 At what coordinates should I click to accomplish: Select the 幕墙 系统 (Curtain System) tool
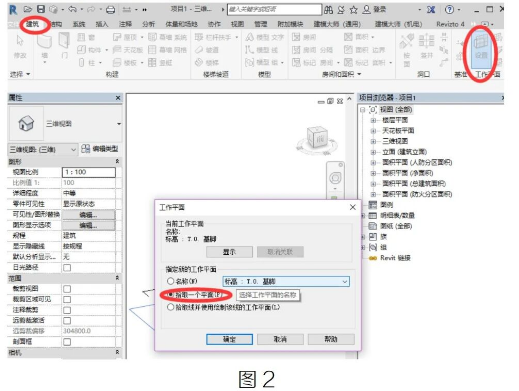167,37
